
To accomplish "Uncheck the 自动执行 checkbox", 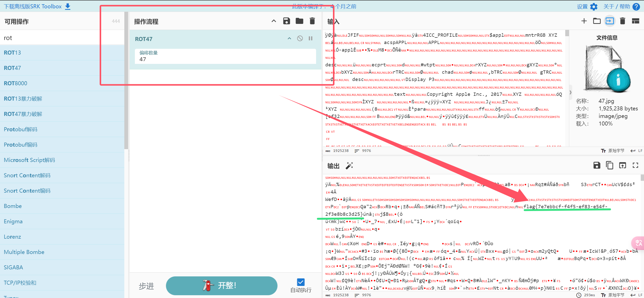I will click(x=301, y=282).
